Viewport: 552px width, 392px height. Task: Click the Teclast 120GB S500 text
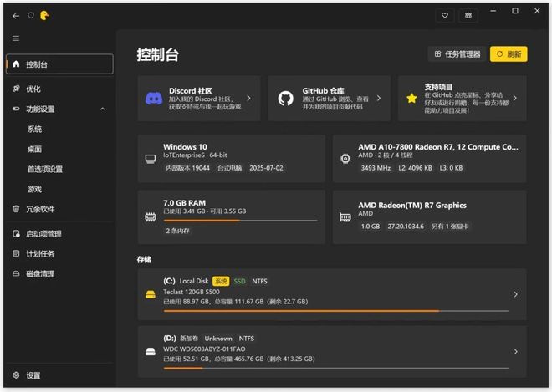click(192, 292)
